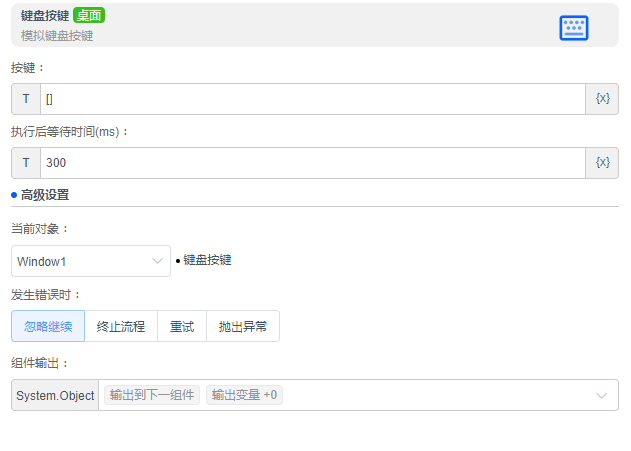Expand the 组件输出 dropdown chevron
The height and width of the screenshot is (451, 631).
pyautogui.click(x=601, y=395)
